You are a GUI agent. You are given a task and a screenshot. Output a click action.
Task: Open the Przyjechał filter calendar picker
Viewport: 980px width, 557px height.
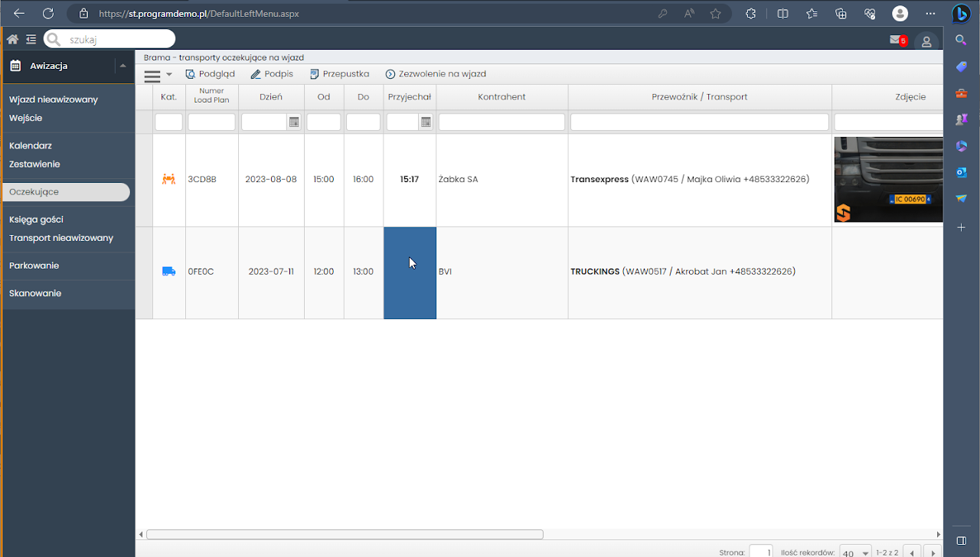426,122
